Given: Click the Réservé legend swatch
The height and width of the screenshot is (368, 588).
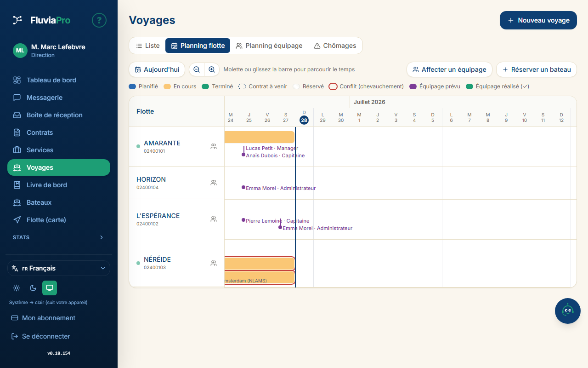Looking at the screenshot, I should point(296,86).
